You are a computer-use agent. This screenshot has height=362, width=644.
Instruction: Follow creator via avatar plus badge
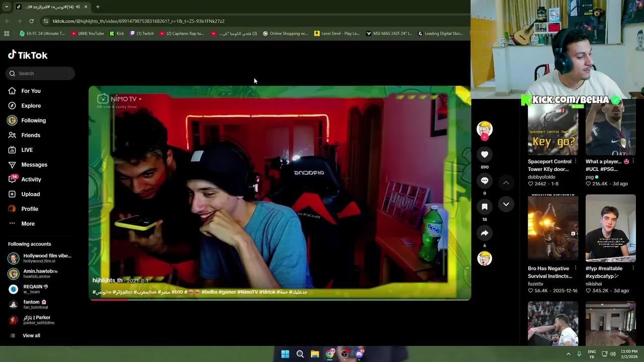485,137
